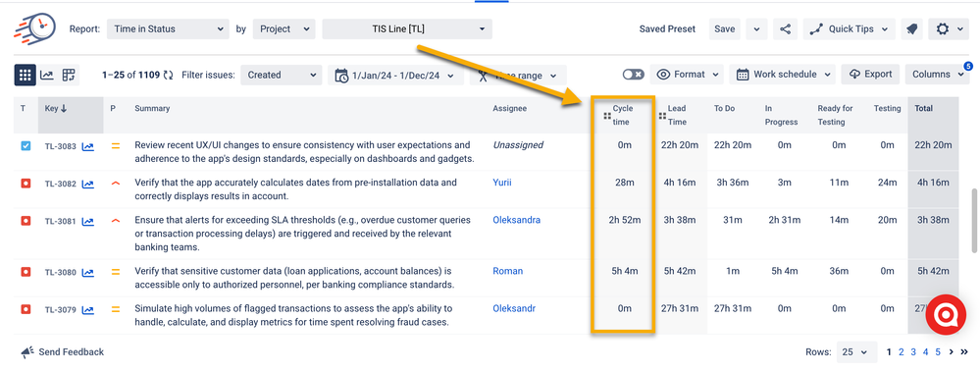Open the Work schedule menu

(783, 75)
